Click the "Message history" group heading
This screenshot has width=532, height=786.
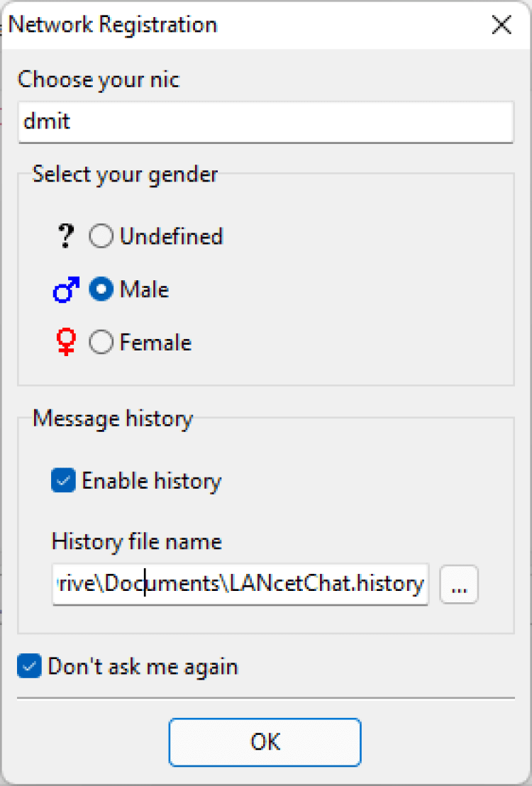click(113, 419)
